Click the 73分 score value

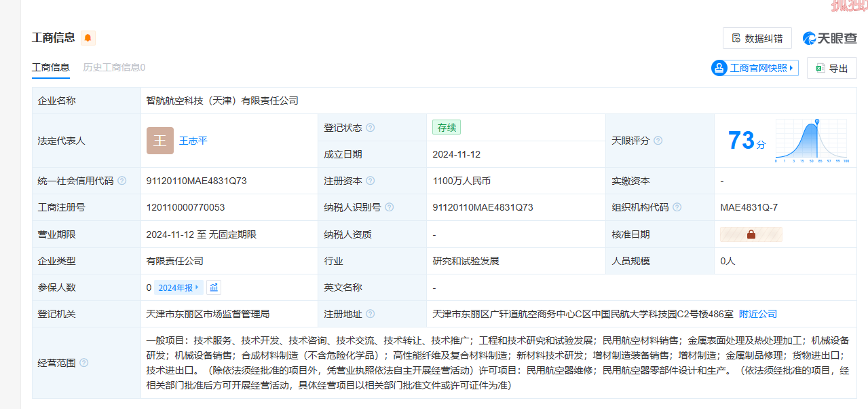[747, 141]
